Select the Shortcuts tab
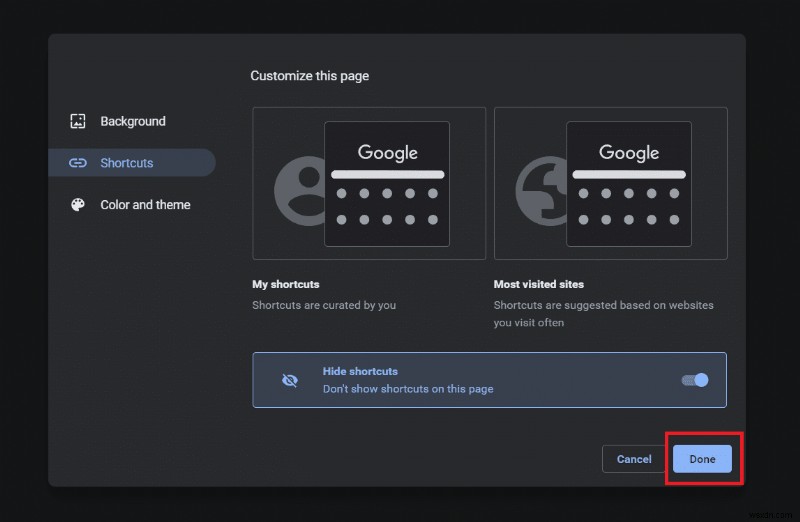The width and height of the screenshot is (800, 522). 127,163
